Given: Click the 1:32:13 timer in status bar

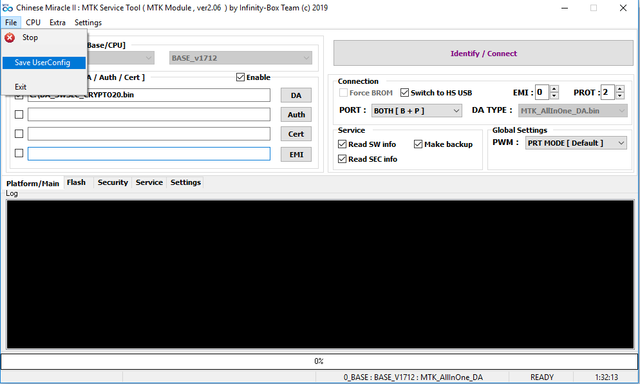Looking at the screenshot, I should pyautogui.click(x=606, y=377).
